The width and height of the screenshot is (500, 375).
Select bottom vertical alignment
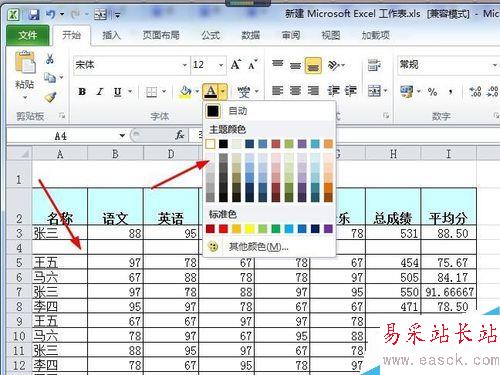313,65
